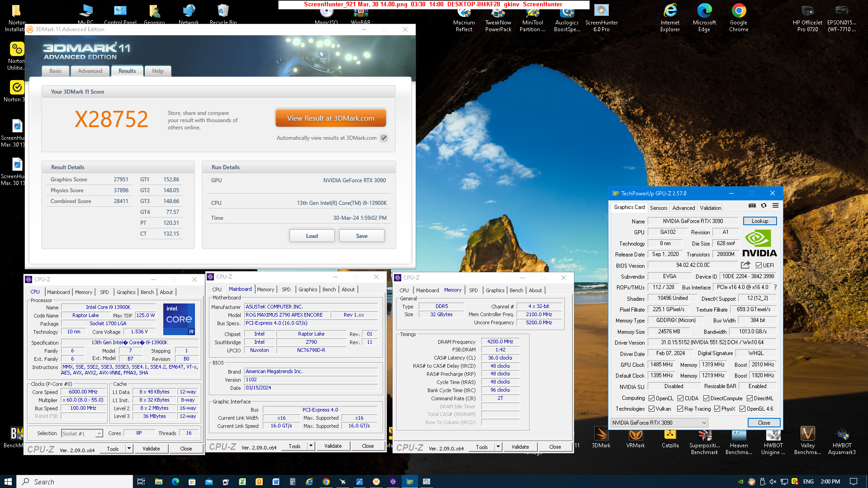Viewport: 868px width, 488px height.
Task: Click Tools button in CPU-Z CPU window
Action: pos(113,449)
